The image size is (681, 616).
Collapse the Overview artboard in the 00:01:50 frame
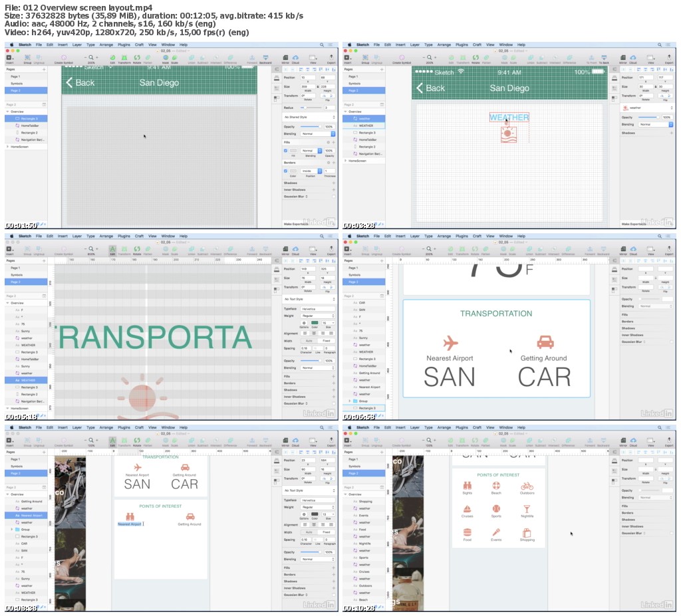[x=7, y=112]
